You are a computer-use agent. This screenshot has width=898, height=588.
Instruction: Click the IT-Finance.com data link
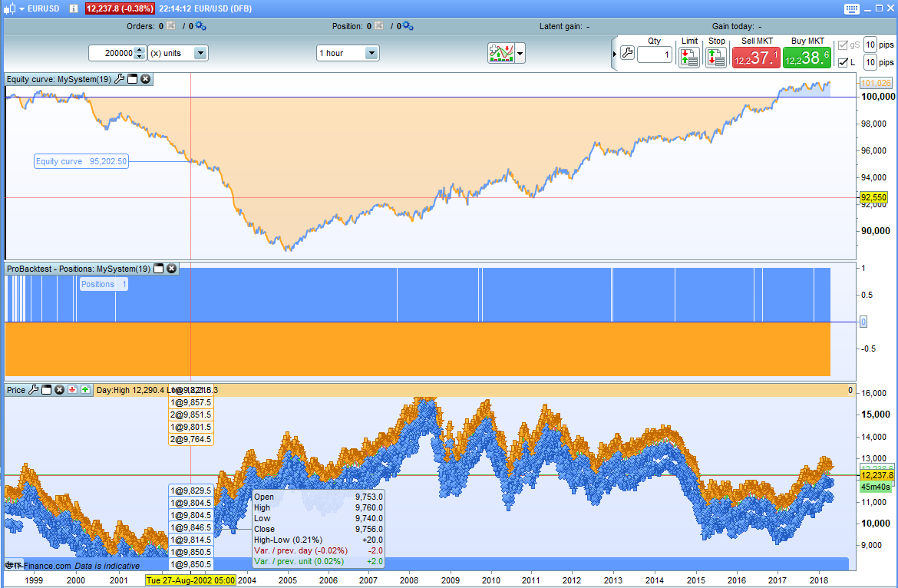pyautogui.click(x=38, y=566)
